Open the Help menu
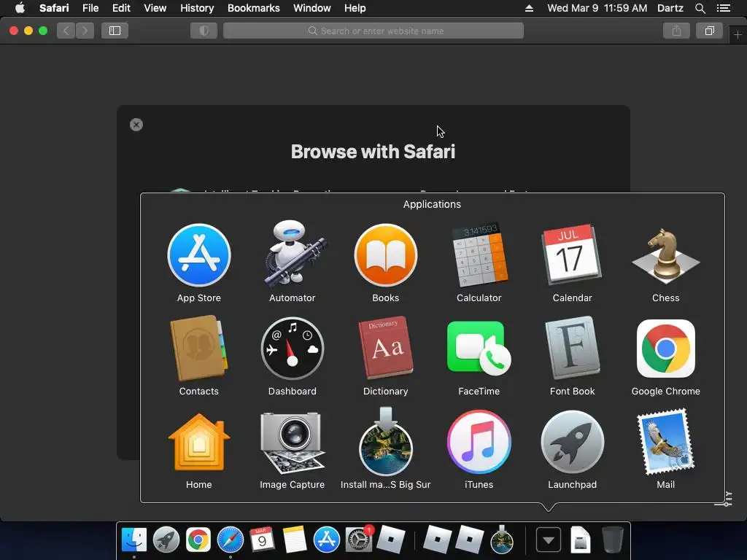 pos(355,8)
